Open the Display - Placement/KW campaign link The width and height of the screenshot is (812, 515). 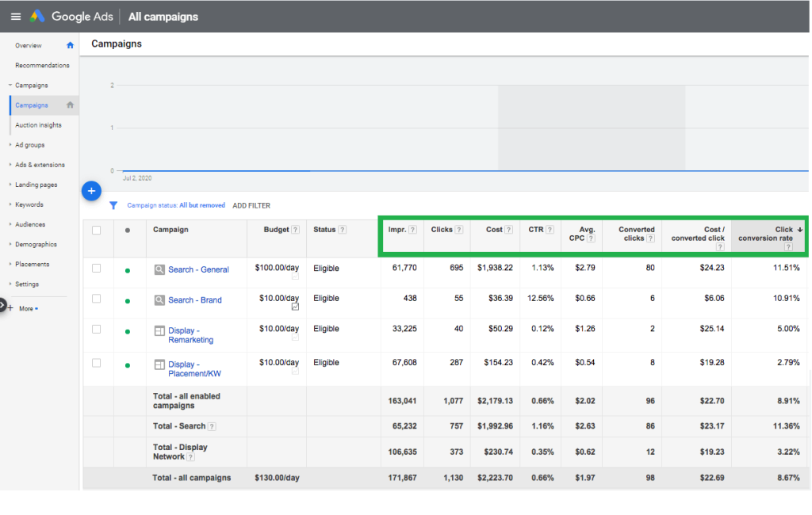click(194, 369)
